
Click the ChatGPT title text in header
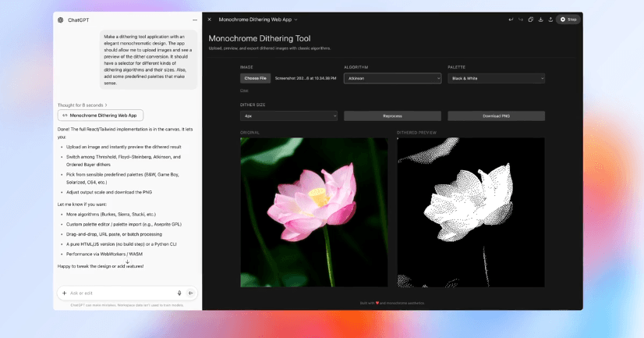pos(79,20)
